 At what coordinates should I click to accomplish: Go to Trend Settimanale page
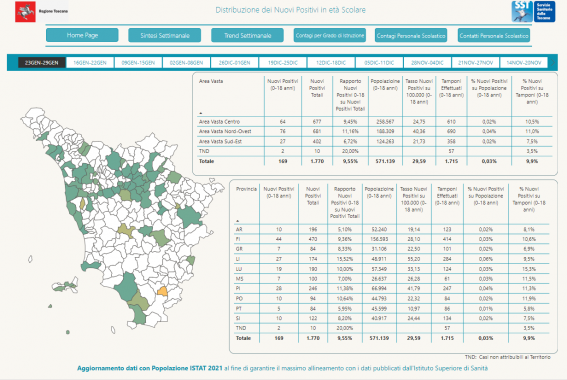pyautogui.click(x=247, y=35)
